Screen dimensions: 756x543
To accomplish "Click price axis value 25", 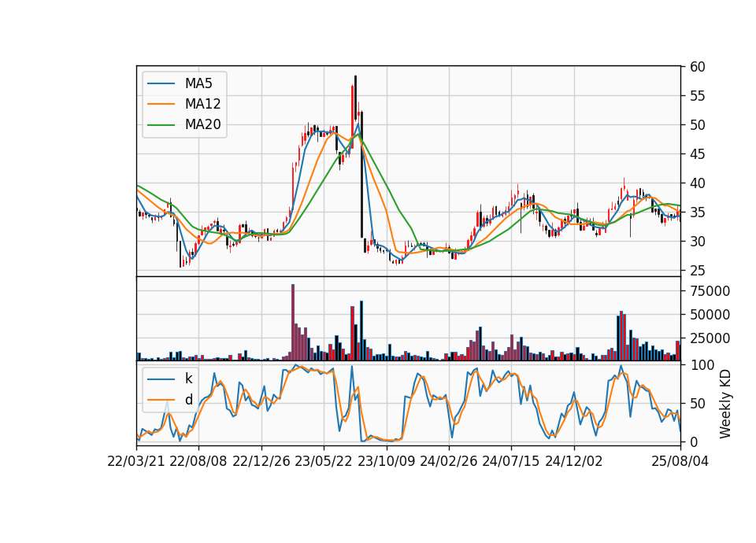I will (x=697, y=271).
